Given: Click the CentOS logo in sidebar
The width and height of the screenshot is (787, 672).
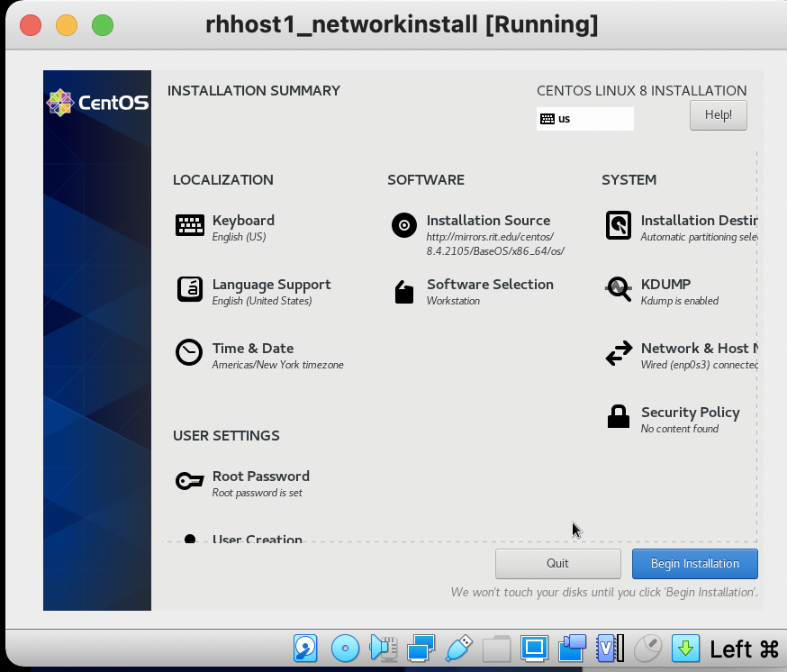Looking at the screenshot, I should click(97, 103).
